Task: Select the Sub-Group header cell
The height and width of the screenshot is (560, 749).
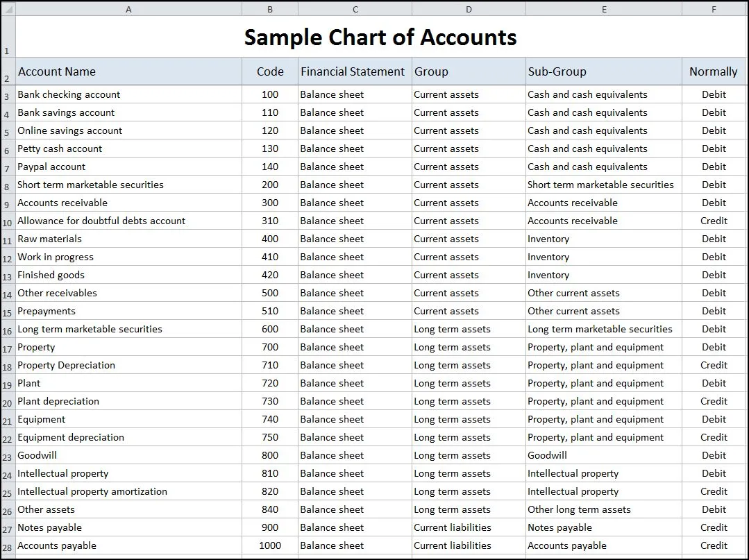Action: [x=603, y=71]
